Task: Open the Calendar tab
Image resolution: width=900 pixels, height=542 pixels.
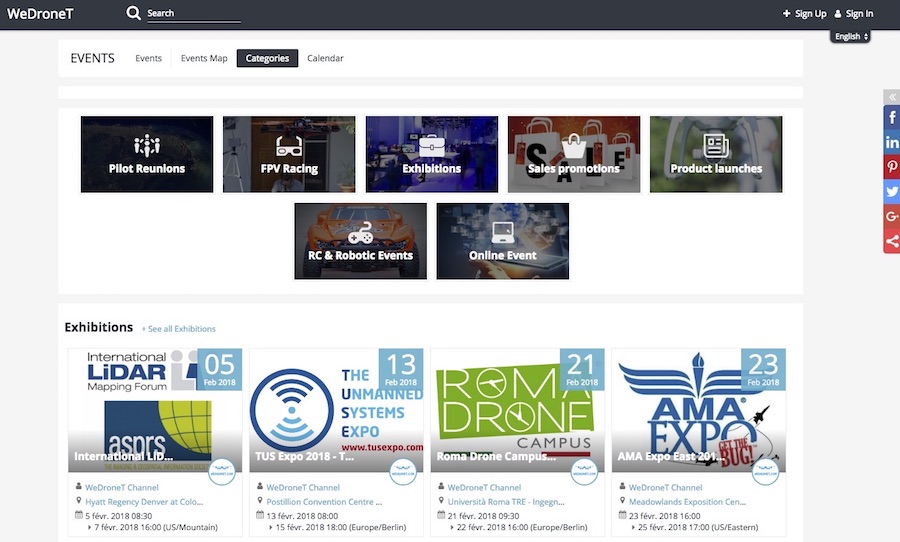Action: click(x=325, y=58)
